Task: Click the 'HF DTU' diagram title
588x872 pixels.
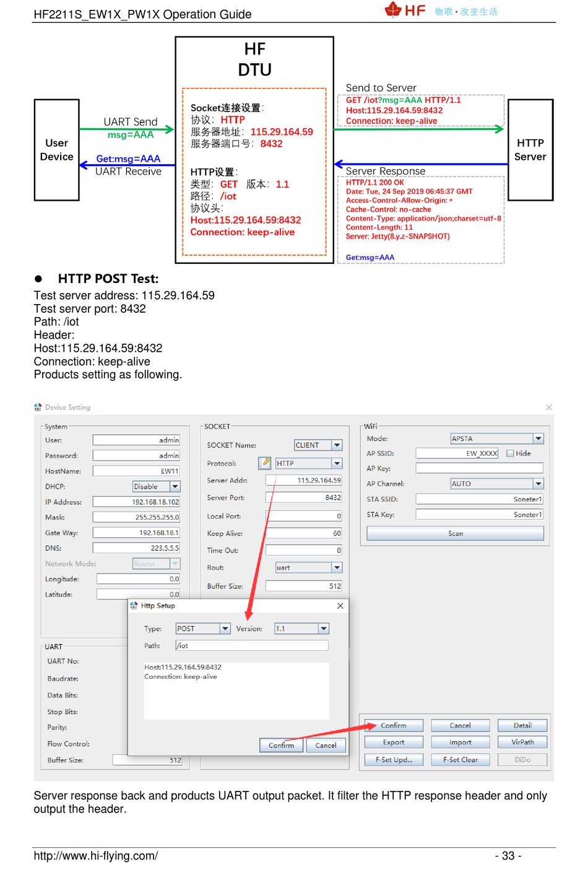Action: pos(255,59)
